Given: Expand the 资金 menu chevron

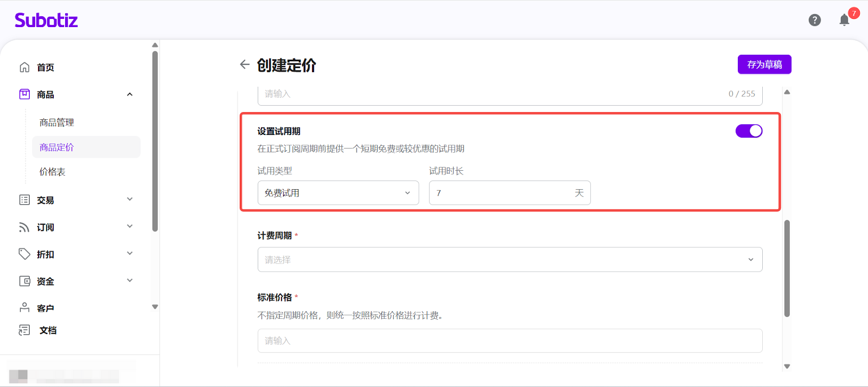Looking at the screenshot, I should [x=130, y=280].
